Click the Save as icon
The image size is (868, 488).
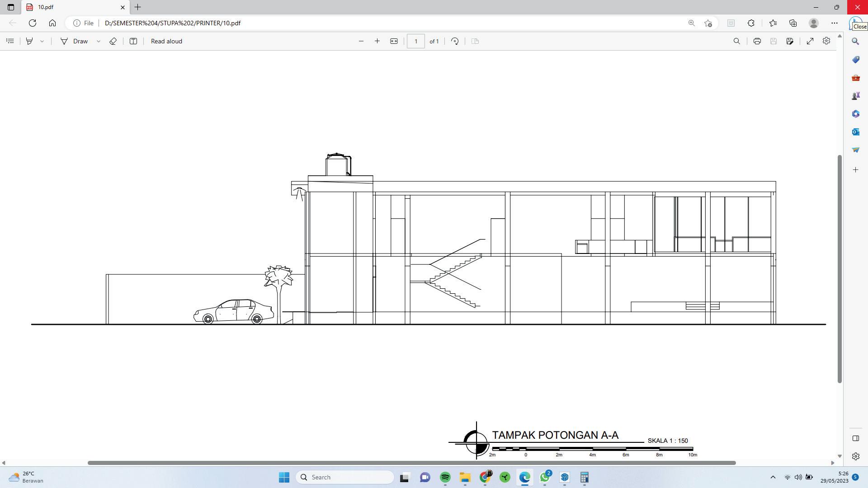coord(790,41)
